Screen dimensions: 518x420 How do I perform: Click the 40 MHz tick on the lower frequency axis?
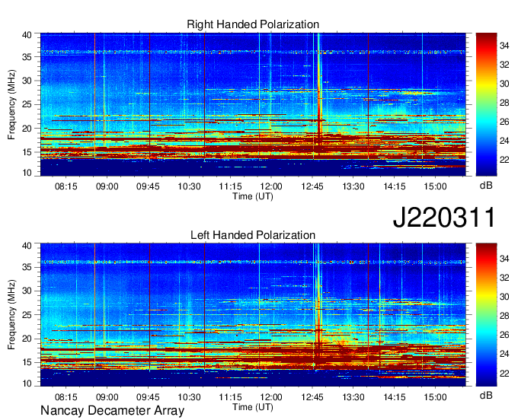27,246
